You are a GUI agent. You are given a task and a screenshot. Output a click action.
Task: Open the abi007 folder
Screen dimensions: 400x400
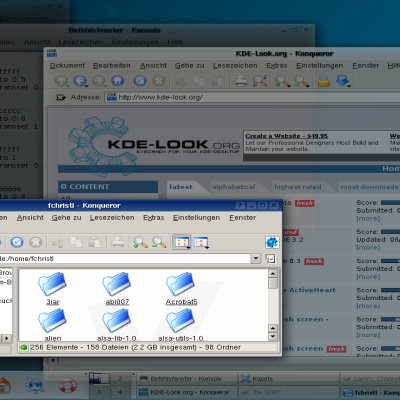point(117,289)
